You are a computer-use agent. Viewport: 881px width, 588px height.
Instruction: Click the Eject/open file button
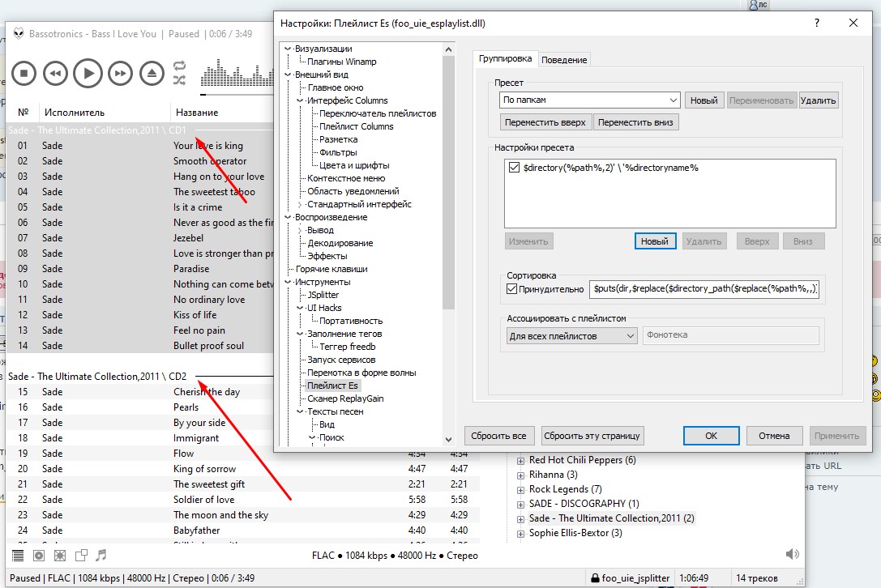click(152, 74)
